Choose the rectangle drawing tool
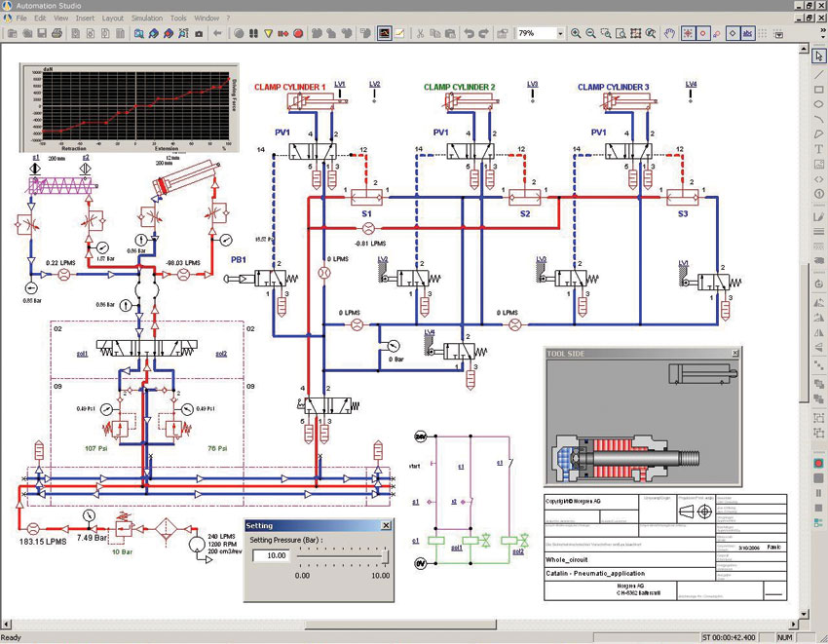The image size is (828, 644). point(818,90)
